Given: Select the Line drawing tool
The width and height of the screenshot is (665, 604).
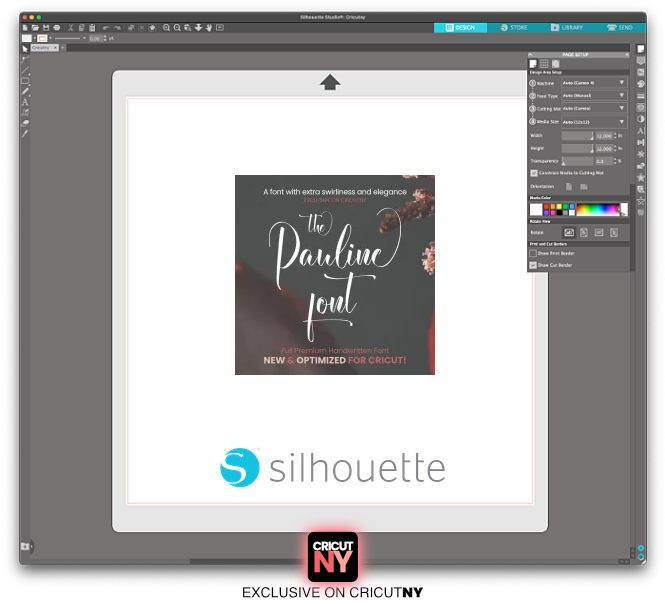Looking at the screenshot, I should pos(25,70).
